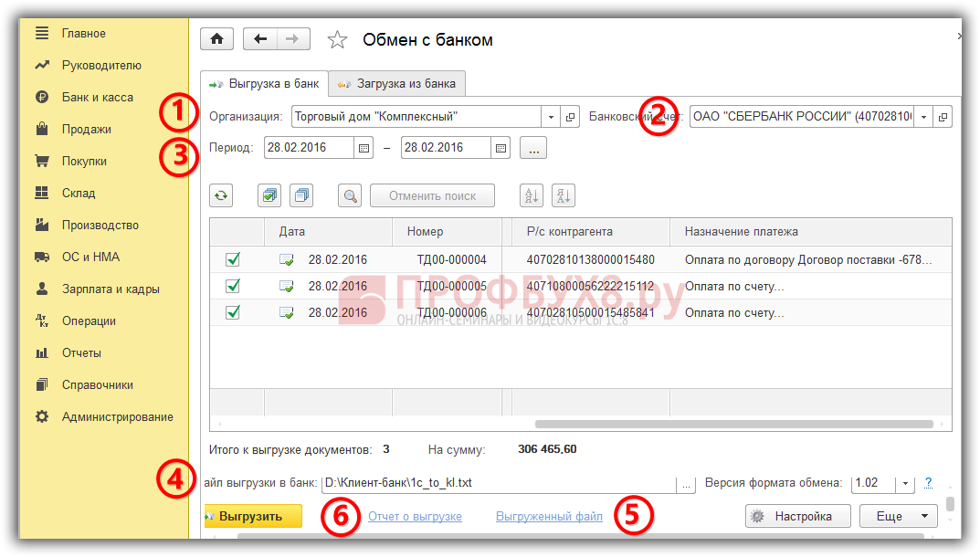980x557 pixels.
Task: Deselect the ТД00-000006 payment order
Action: pos(233,312)
